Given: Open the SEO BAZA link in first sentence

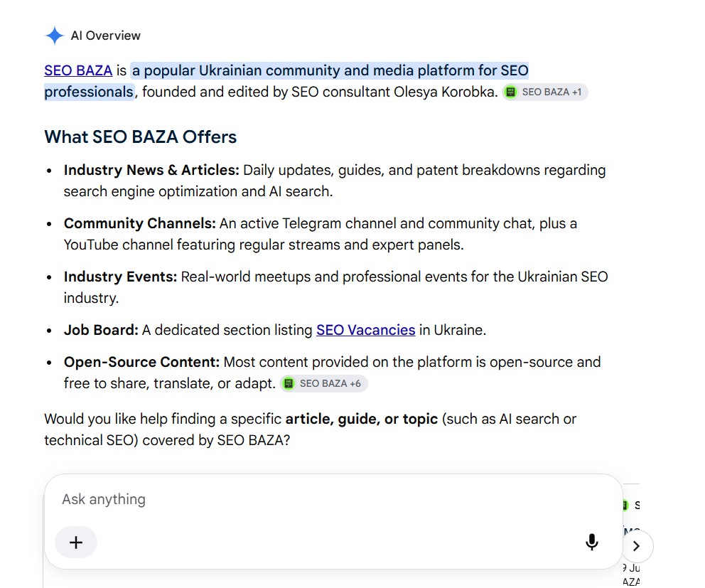Looking at the screenshot, I should coord(78,70).
